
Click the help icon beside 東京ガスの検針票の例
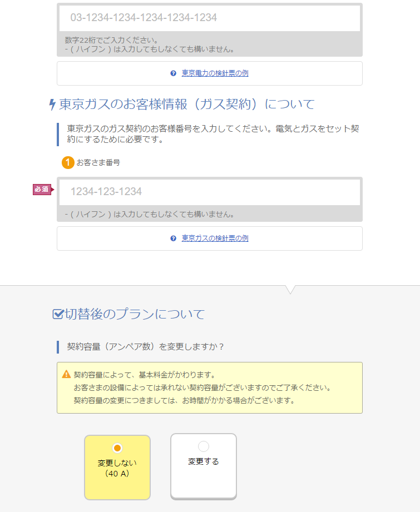pos(173,238)
